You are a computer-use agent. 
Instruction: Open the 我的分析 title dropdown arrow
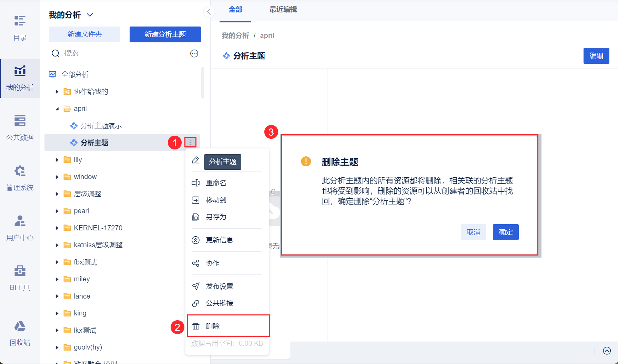pos(90,15)
